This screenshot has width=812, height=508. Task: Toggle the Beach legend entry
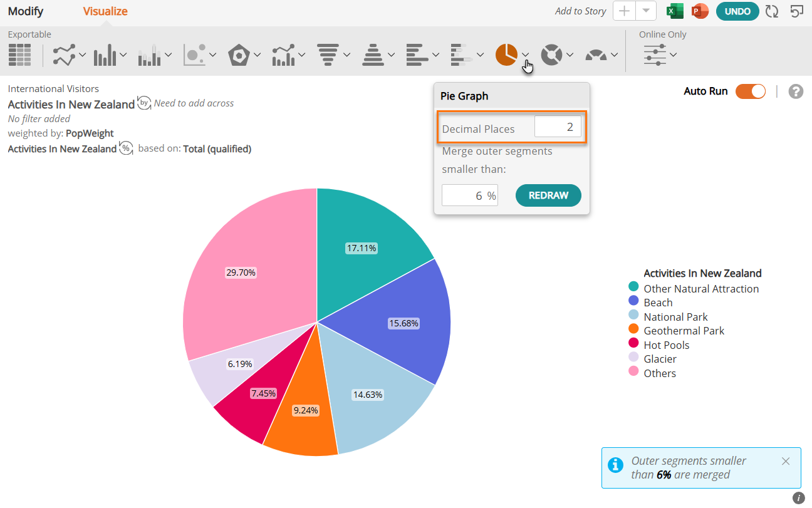[x=650, y=303]
